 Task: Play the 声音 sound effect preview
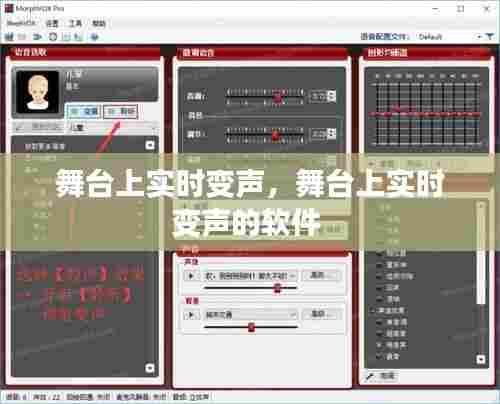[x=191, y=276]
